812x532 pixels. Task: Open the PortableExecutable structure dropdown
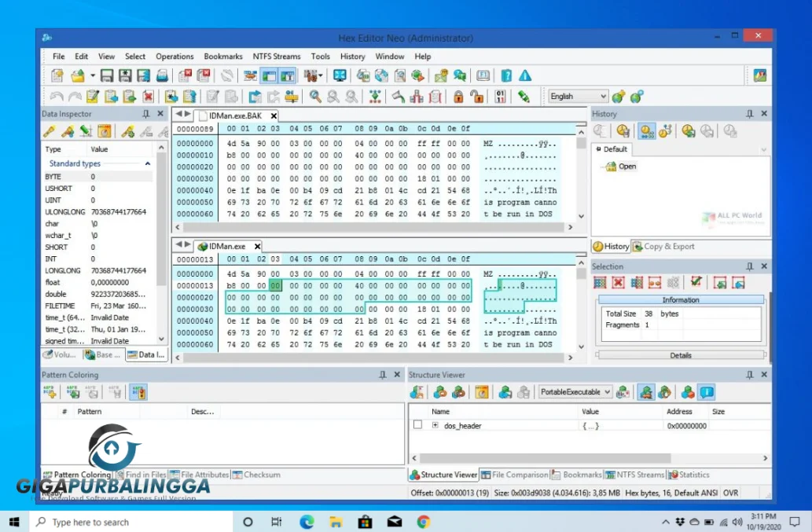click(607, 392)
